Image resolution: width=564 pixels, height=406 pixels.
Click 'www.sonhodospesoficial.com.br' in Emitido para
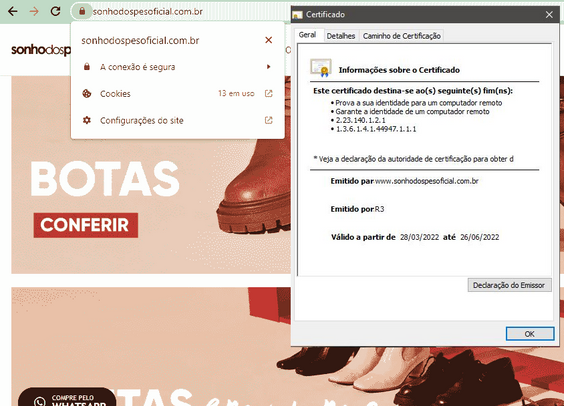[427, 181]
